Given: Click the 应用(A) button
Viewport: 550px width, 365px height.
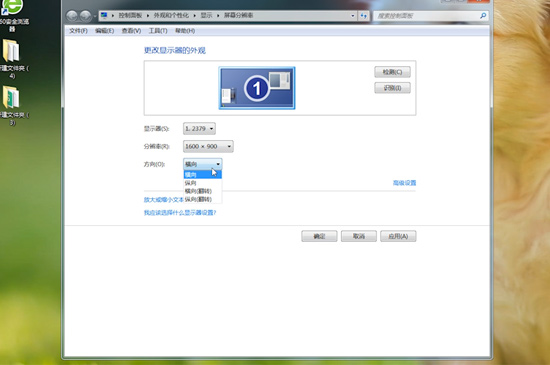Looking at the screenshot, I should [x=398, y=236].
